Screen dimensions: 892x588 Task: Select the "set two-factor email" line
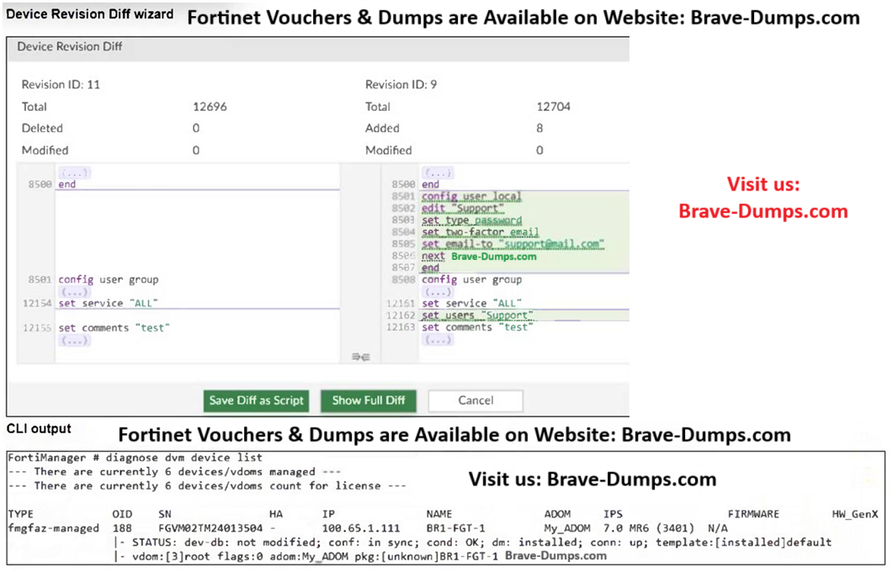tap(480, 232)
